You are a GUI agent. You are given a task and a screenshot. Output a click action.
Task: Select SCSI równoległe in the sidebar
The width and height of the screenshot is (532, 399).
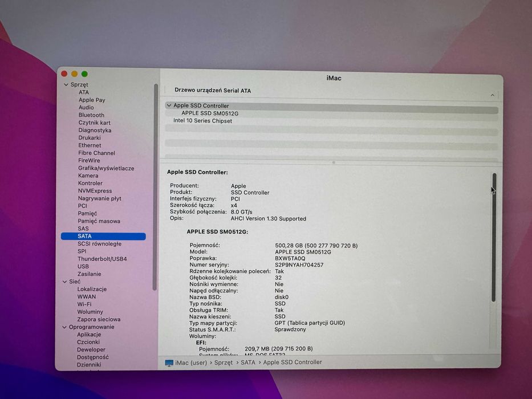pos(99,244)
